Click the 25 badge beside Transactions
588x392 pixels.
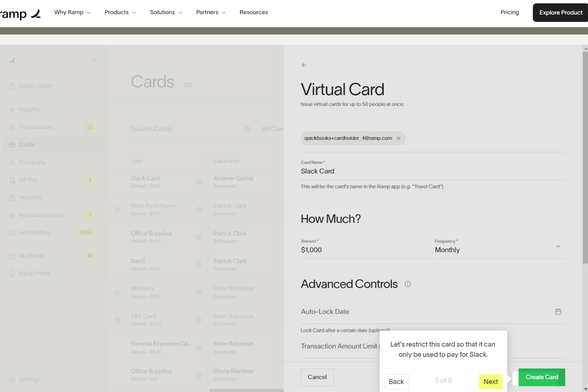click(90, 127)
